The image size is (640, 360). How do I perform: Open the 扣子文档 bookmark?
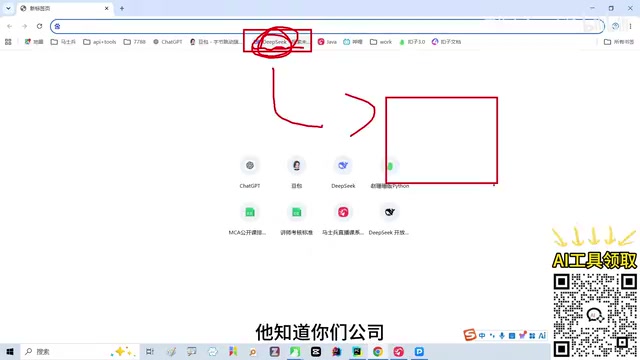[x=447, y=42]
